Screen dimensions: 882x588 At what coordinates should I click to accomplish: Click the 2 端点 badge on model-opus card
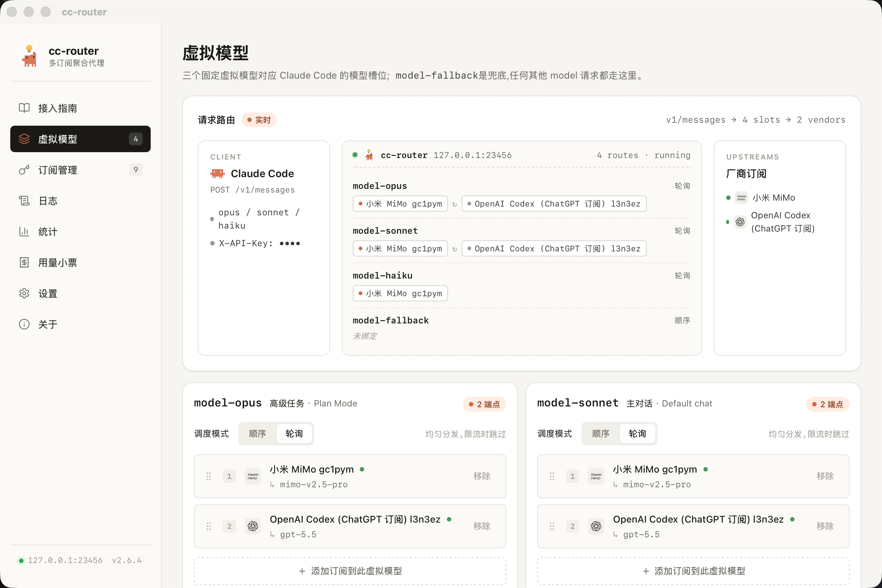pos(484,404)
